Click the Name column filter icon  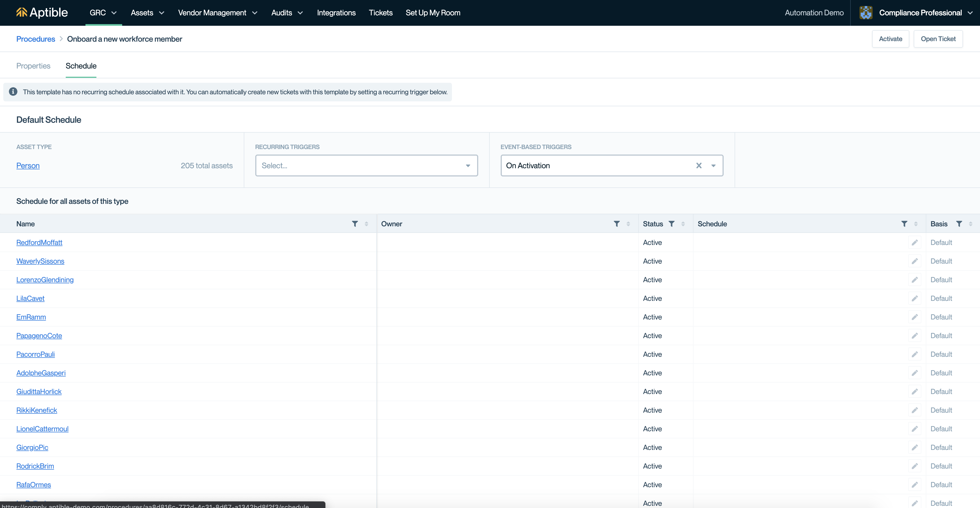coord(355,224)
